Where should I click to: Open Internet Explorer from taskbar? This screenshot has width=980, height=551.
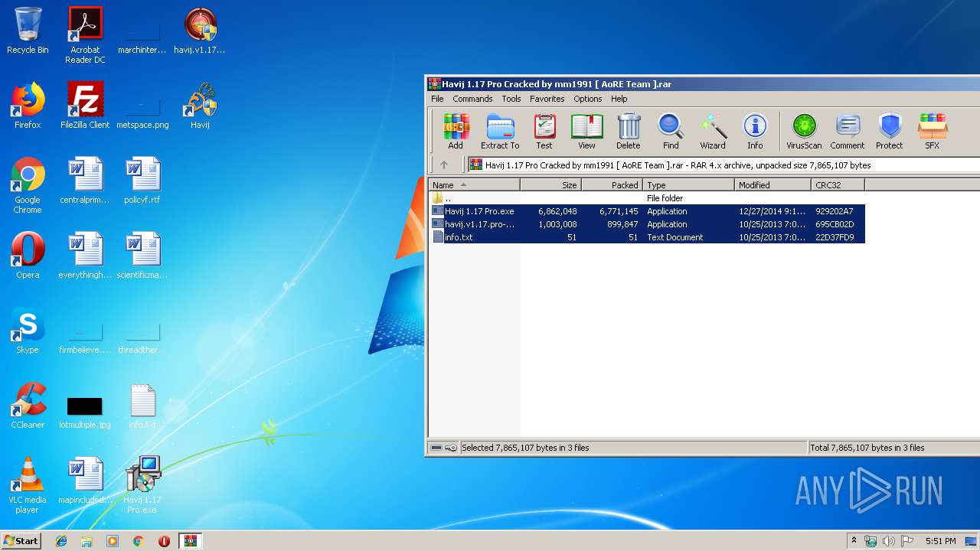coord(61,541)
